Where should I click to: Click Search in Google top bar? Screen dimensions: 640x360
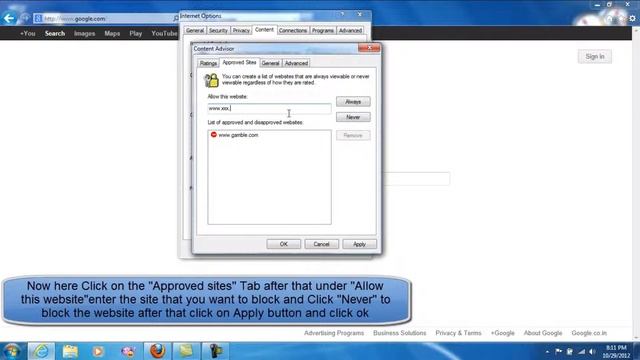[x=55, y=33]
